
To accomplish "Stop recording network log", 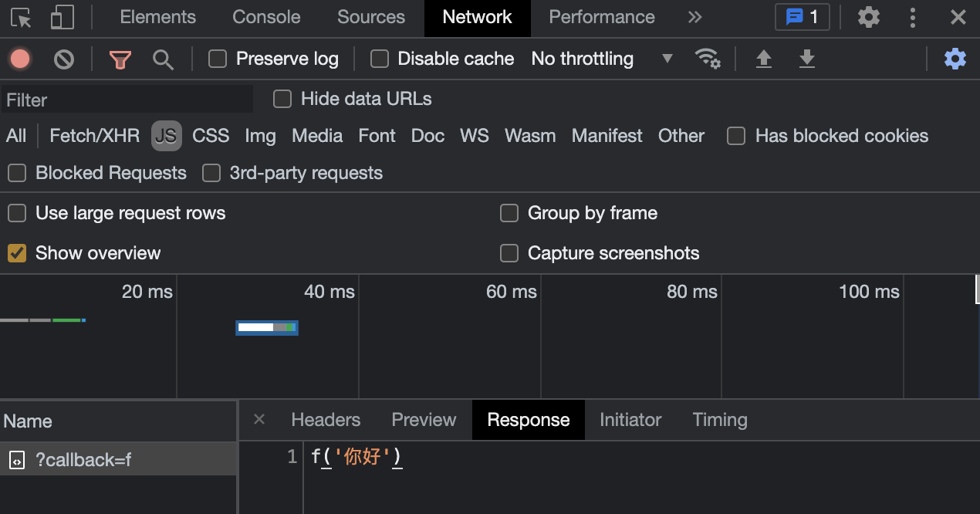I will [x=20, y=59].
